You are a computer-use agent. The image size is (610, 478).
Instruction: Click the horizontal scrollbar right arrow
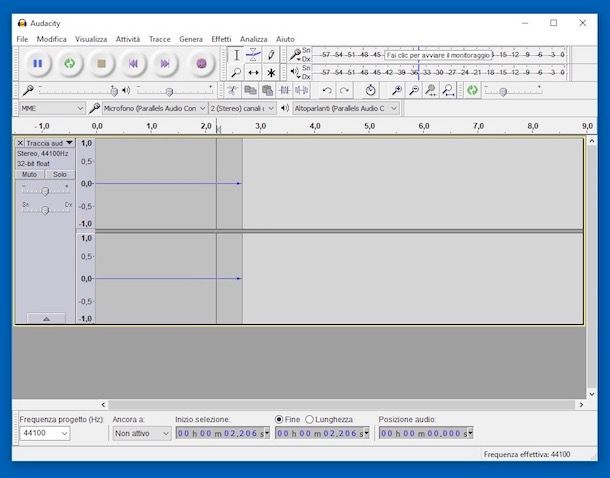point(581,404)
